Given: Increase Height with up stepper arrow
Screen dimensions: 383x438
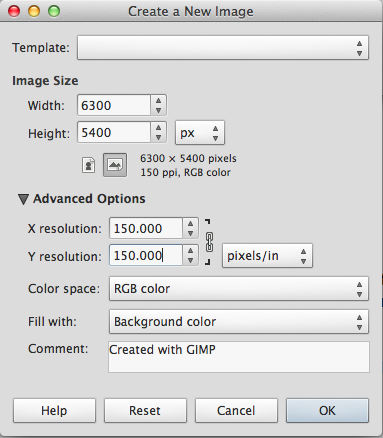Looking at the screenshot, I should (x=158, y=128).
